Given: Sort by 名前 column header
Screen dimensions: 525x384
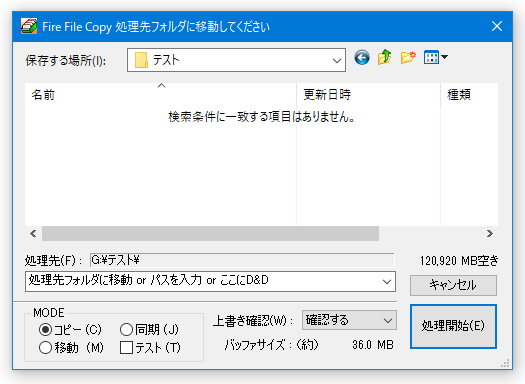Looking at the screenshot, I should 161,95.
